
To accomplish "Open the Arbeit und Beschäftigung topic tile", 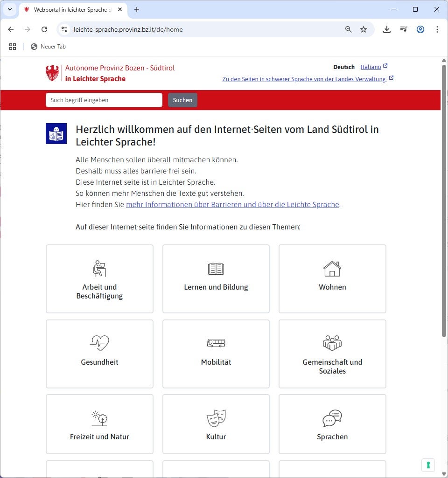I will coord(99,279).
